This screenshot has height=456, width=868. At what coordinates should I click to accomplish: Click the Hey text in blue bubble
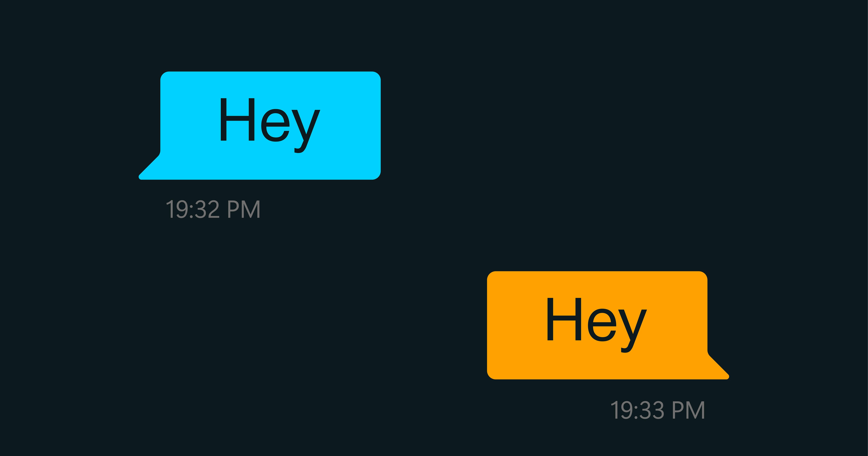click(x=270, y=125)
